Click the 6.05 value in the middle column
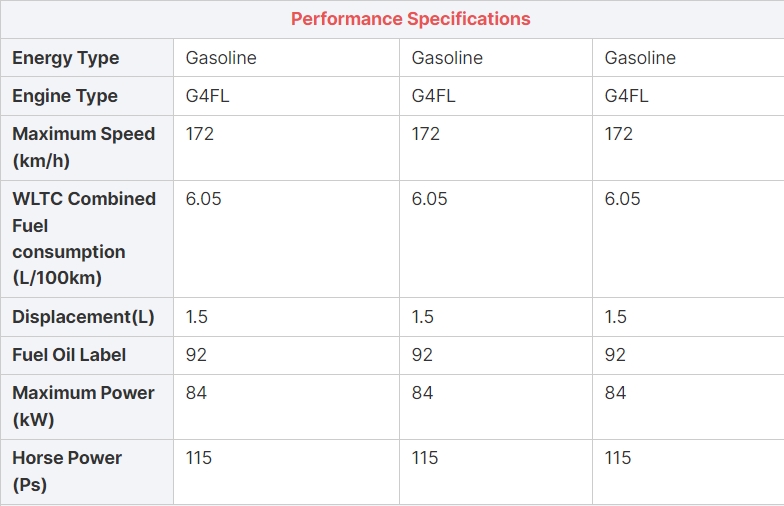Image resolution: width=784 pixels, height=506 pixels. tap(430, 199)
